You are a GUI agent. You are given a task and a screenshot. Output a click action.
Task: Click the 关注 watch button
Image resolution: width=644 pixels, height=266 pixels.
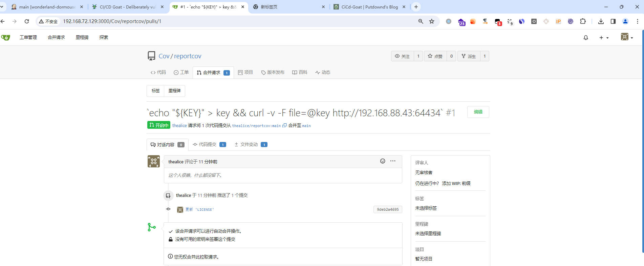click(403, 56)
